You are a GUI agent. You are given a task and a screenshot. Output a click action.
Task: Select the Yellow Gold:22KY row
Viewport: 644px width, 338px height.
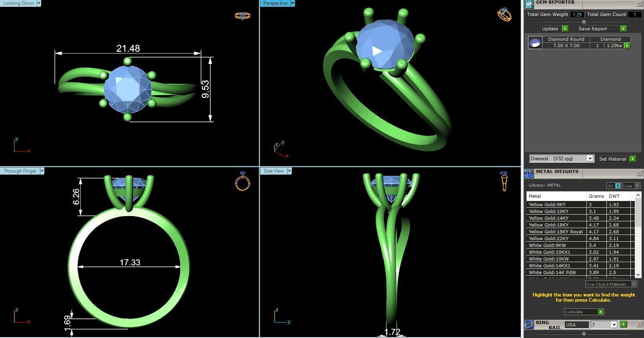[580, 239]
